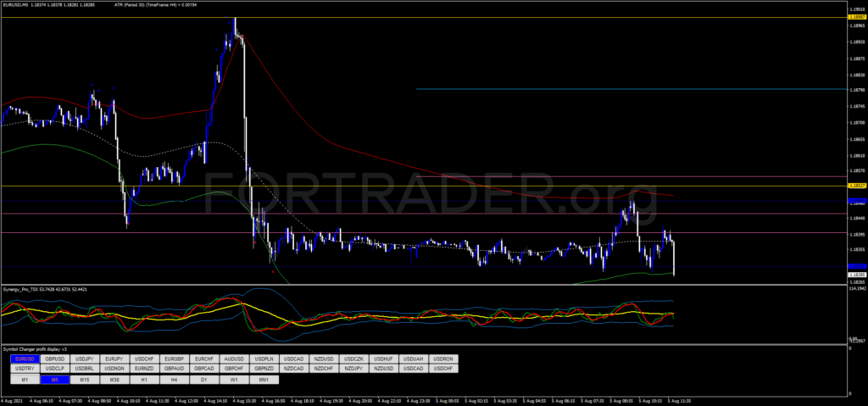Switch chart to USDCLP

coord(55,368)
